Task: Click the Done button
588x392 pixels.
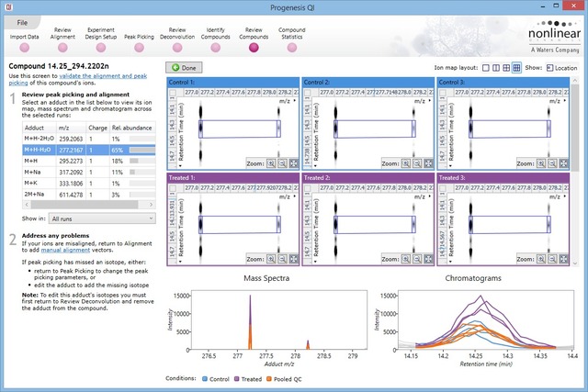Action: coord(185,68)
